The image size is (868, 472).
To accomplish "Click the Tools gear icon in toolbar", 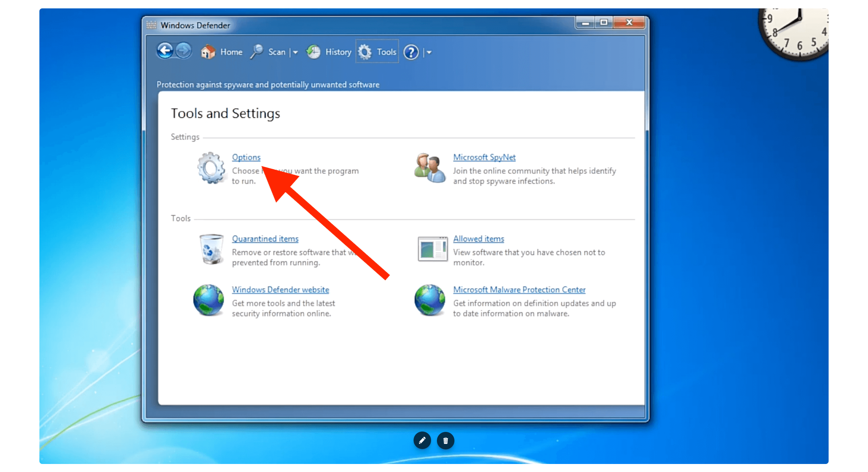I will tap(365, 52).
